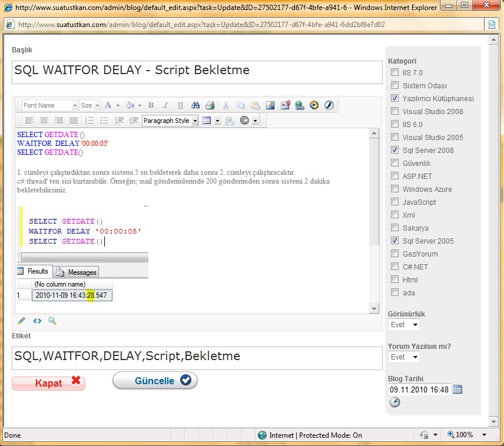Open the Insert Flash icon
The width and height of the screenshot is (504, 446).
329,105
